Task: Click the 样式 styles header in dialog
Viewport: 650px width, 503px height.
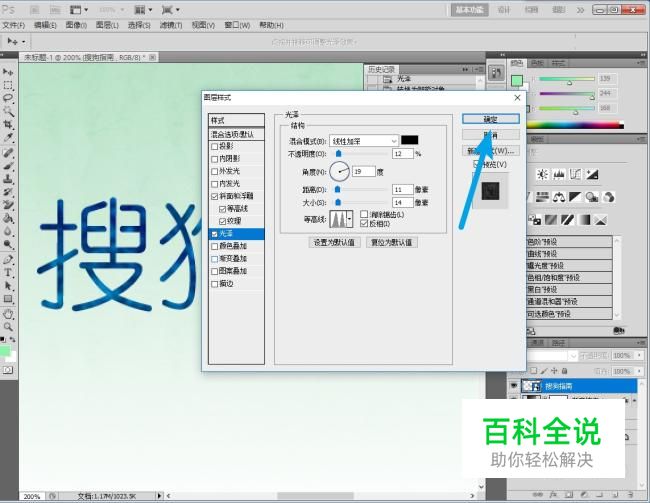Action: (x=236, y=121)
